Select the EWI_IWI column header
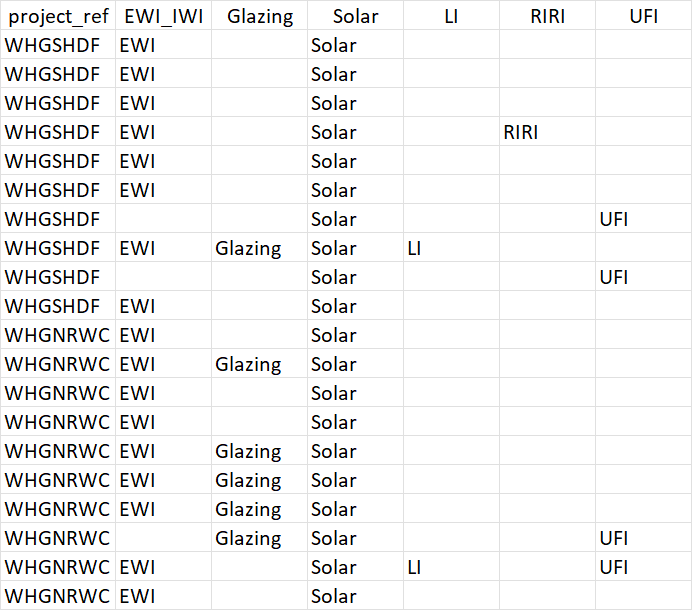 163,16
